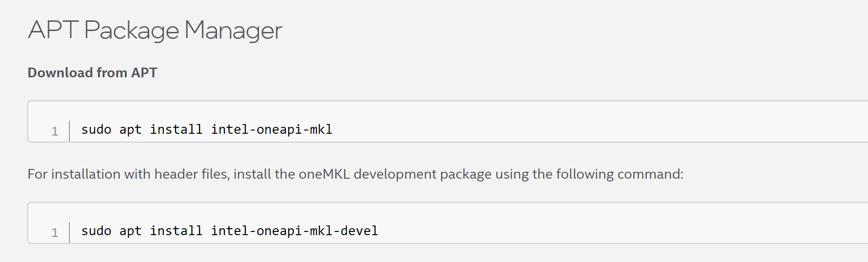Click inside the intel-oneapi-mkl-devel code box
Screen dimensions: 868x262
(x=448, y=223)
